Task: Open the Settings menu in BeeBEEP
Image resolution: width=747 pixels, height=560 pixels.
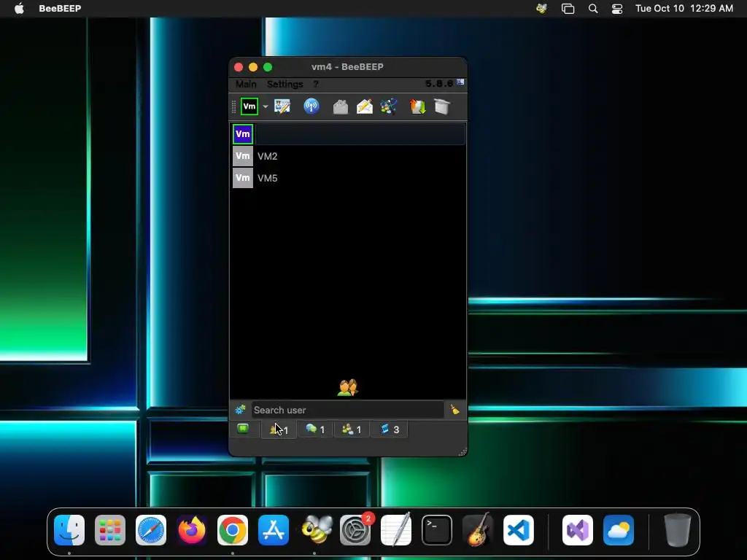Action: pyautogui.click(x=285, y=85)
